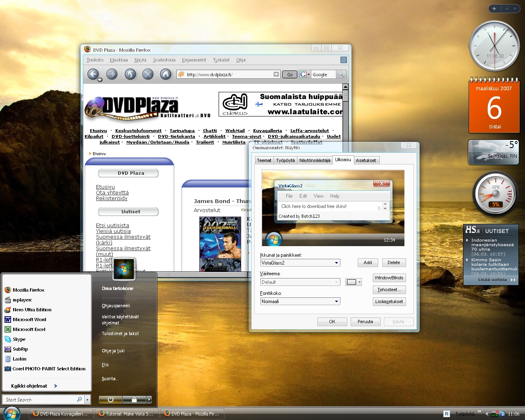Click the Tehosteet... button
The height and width of the screenshot is (420, 525).
point(389,290)
